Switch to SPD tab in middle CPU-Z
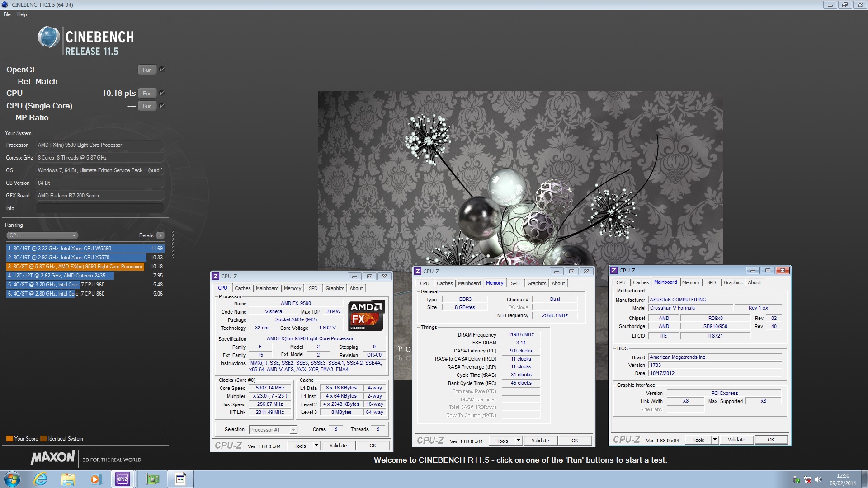 515,283
